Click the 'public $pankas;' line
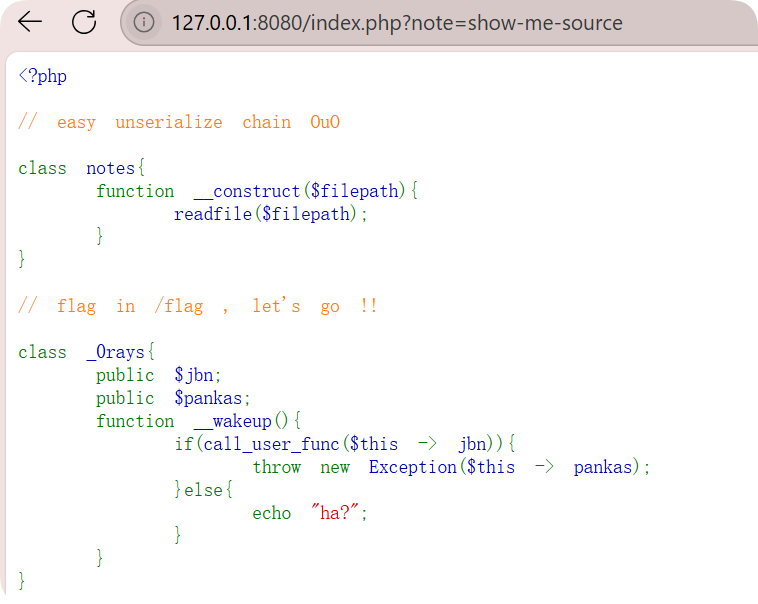The image size is (758, 604). coord(173,398)
